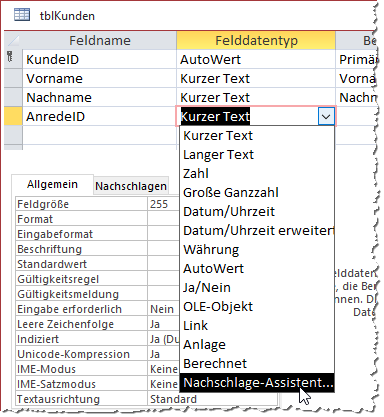Click the Unicode-Kompression value Ja
This screenshot has height=417, width=384.
point(164,354)
